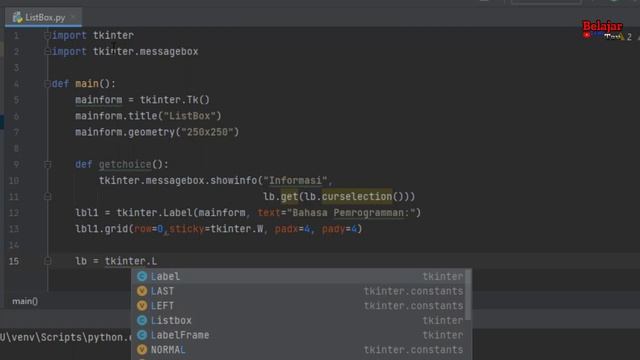This screenshot has width=640, height=360.
Task: Select Label class in autocomplete popup
Action: 301,276
